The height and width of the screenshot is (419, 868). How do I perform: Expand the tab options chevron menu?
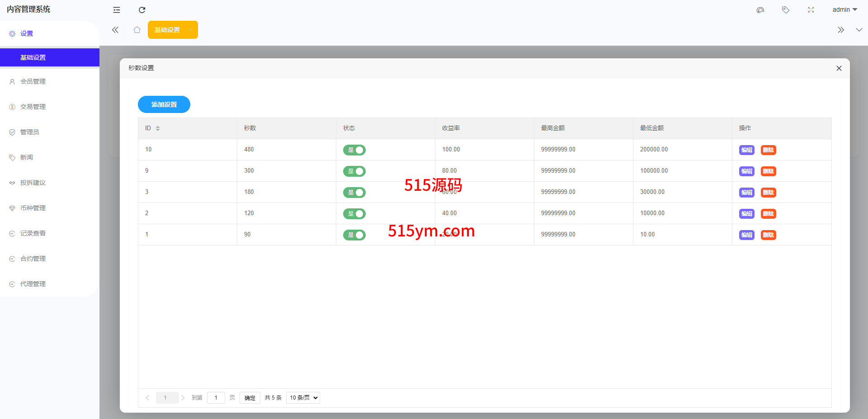click(x=859, y=30)
